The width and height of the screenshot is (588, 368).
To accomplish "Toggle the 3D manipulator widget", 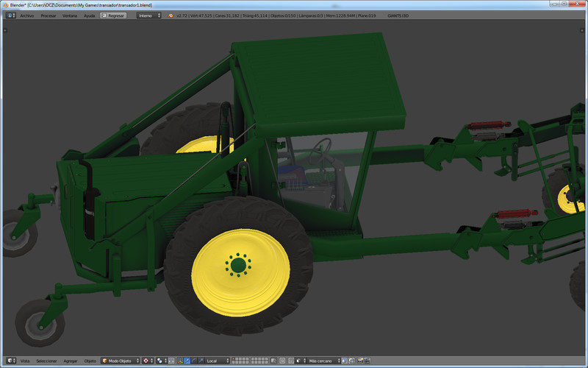I will pos(178,361).
